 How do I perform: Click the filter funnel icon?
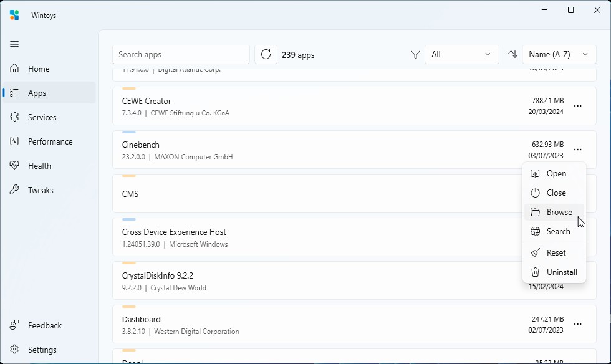click(x=415, y=55)
